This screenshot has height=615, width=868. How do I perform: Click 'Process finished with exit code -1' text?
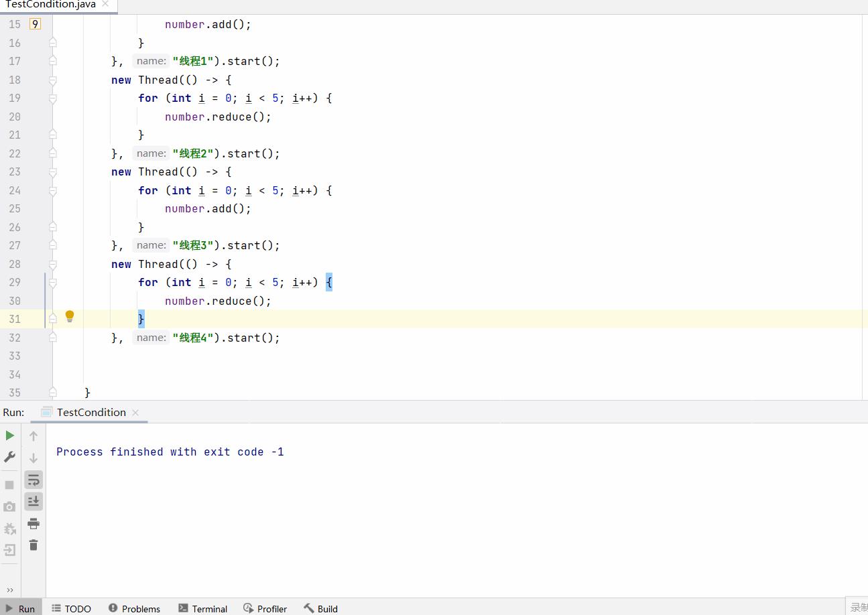[x=170, y=452]
